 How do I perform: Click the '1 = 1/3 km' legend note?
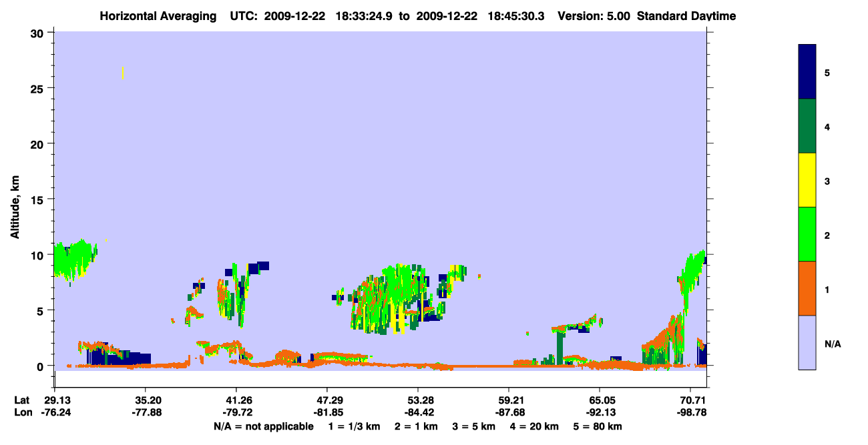355,426
